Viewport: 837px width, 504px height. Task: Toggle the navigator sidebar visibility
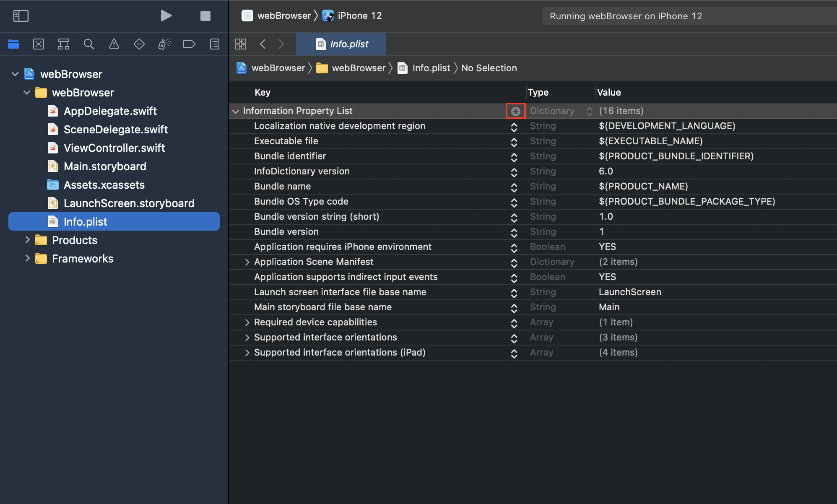[21, 16]
